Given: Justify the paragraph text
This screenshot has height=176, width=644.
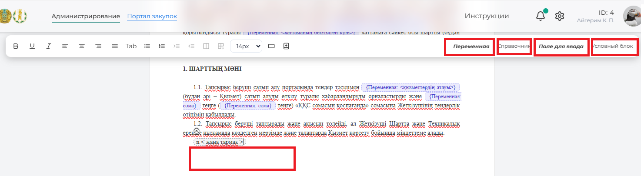Looking at the screenshot, I should [114, 46].
